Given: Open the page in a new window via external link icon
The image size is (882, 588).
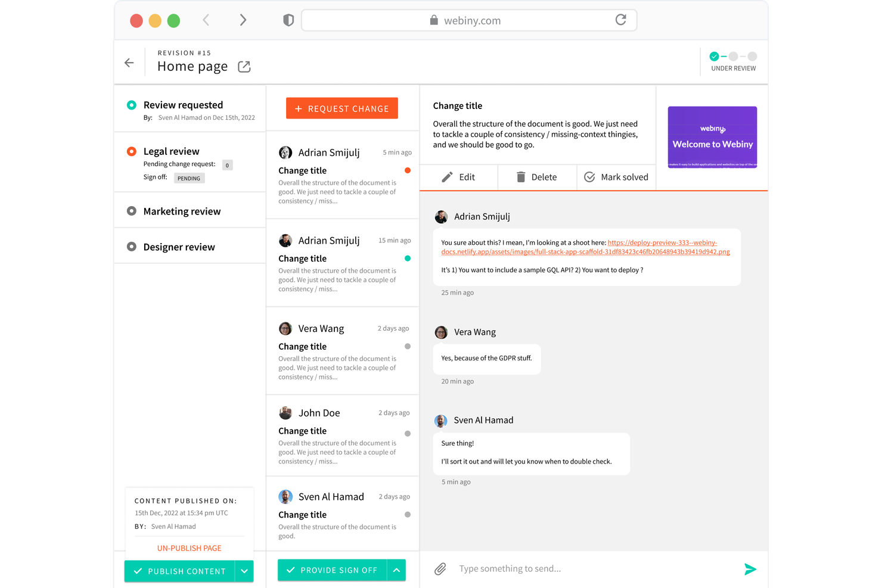Looking at the screenshot, I should (244, 67).
